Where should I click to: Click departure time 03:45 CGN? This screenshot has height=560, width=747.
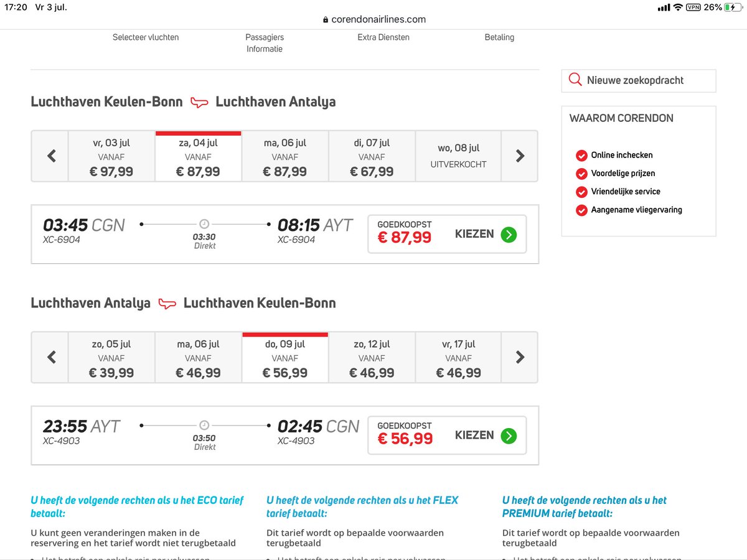coord(84,225)
